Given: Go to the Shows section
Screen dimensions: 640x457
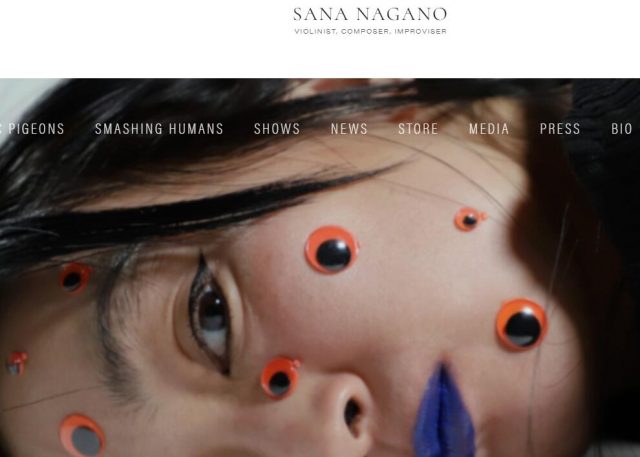Looking at the screenshot, I should pyautogui.click(x=277, y=129).
